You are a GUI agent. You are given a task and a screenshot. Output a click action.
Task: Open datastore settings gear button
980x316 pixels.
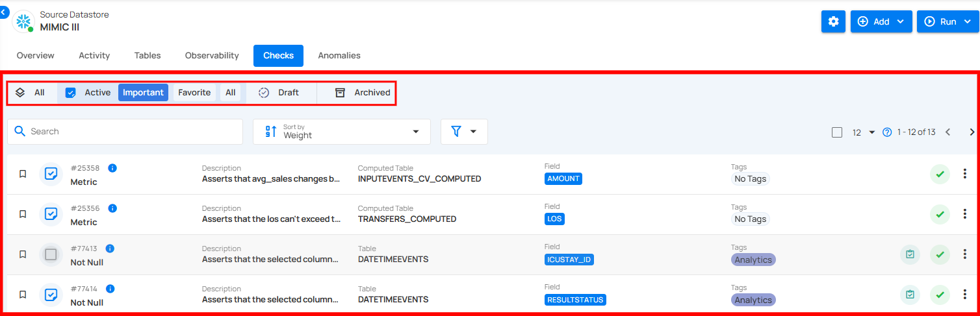point(833,21)
